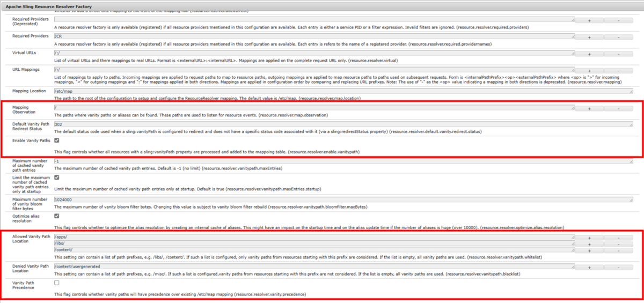Toggle Enable Vanity Paths checkbox
The image size is (644, 303).
click(57, 140)
